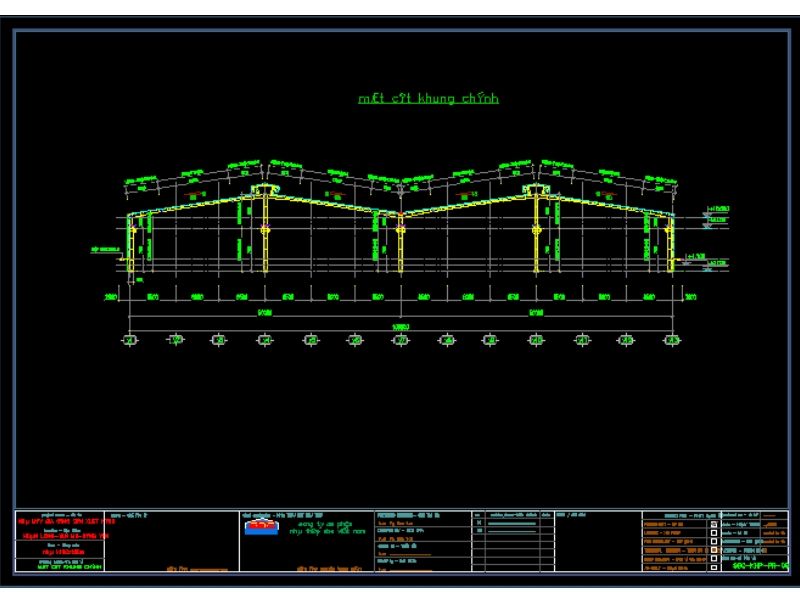Viewport: 800px width, 600px height.
Task: Click the underlined drawing title 'mặt cắt khung chính'
Action: pyautogui.click(x=428, y=98)
